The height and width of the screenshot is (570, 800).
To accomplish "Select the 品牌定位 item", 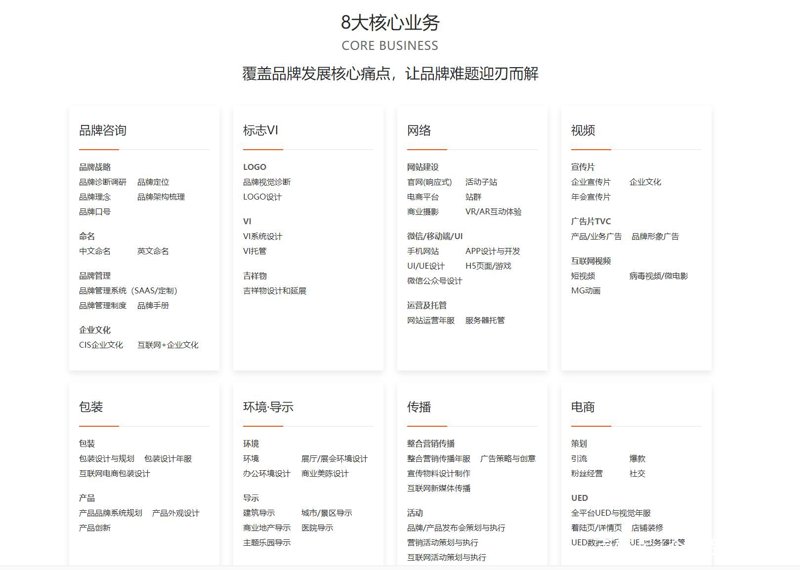I will tap(153, 182).
